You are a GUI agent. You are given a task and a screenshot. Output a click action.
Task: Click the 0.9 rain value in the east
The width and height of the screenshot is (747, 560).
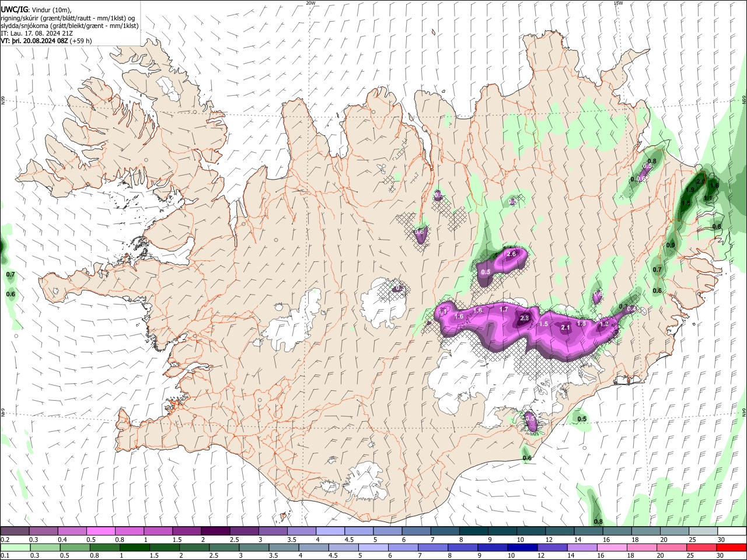pos(671,245)
